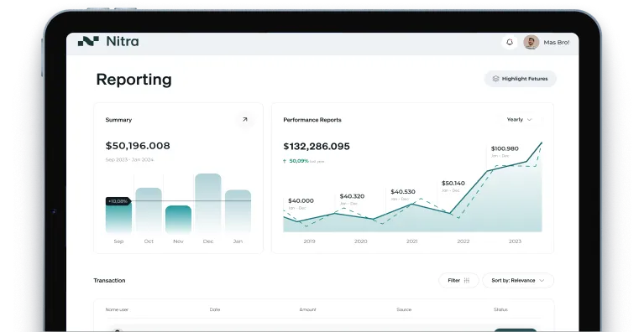This screenshot has height=332, width=644.
Task: Click the $100.980 data label
Action: click(x=505, y=148)
